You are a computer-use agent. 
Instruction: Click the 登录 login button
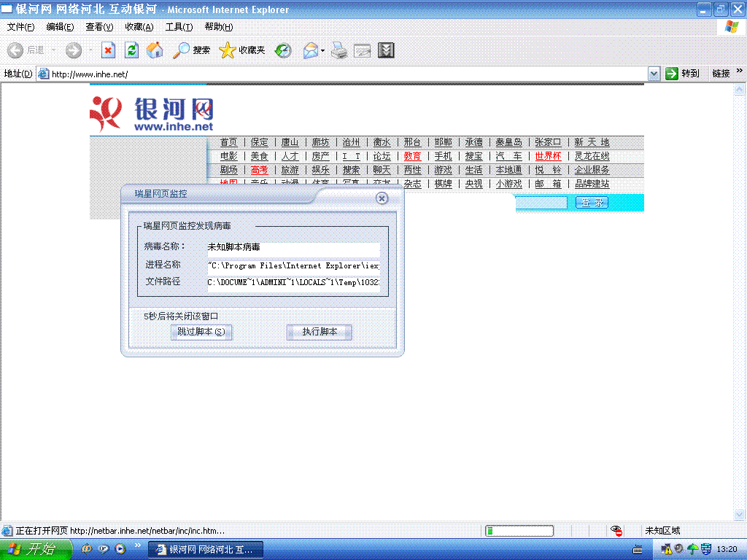(592, 203)
